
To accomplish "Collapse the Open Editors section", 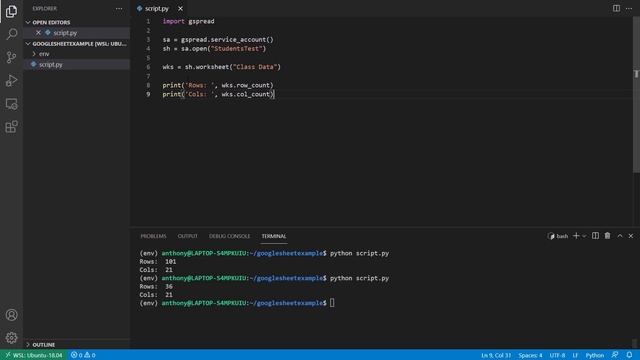I will 51,22.
